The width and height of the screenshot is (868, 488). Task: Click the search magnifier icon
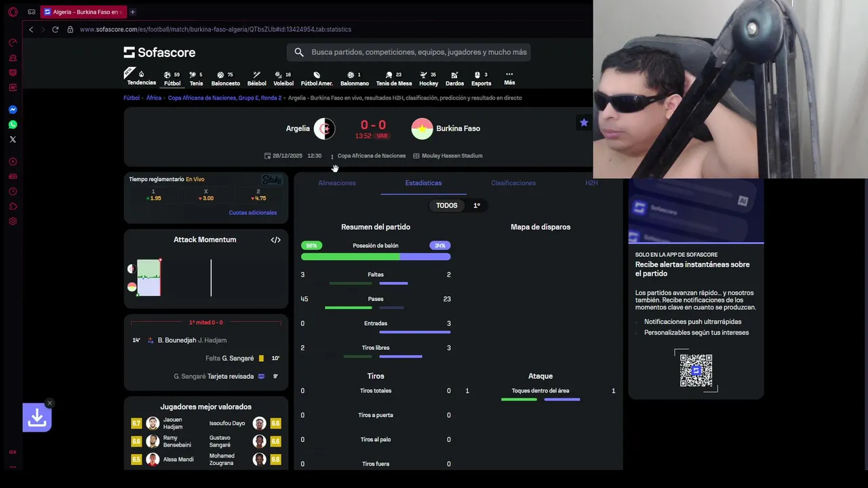pyautogui.click(x=299, y=52)
